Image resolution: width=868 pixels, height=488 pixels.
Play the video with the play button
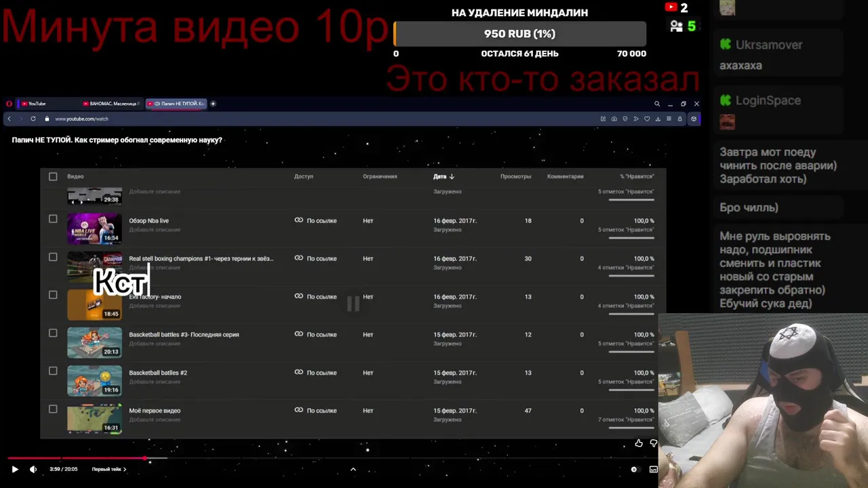click(x=15, y=469)
